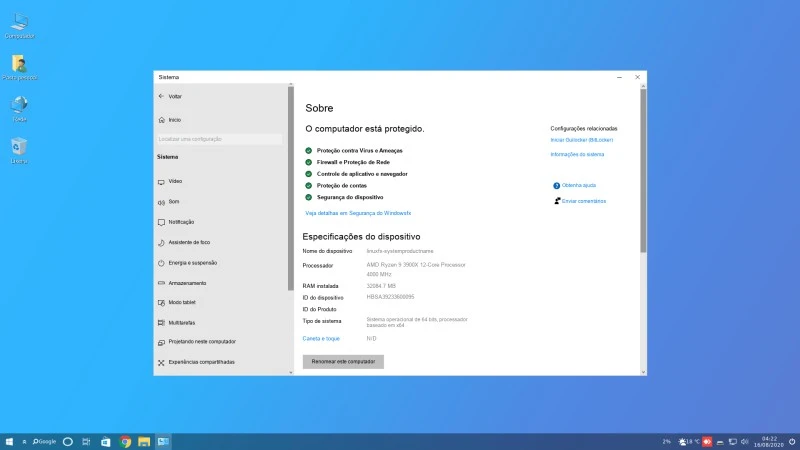This screenshot has width=800, height=450.
Task: Click the weather 18 °C tray icon
Action: [x=689, y=442]
